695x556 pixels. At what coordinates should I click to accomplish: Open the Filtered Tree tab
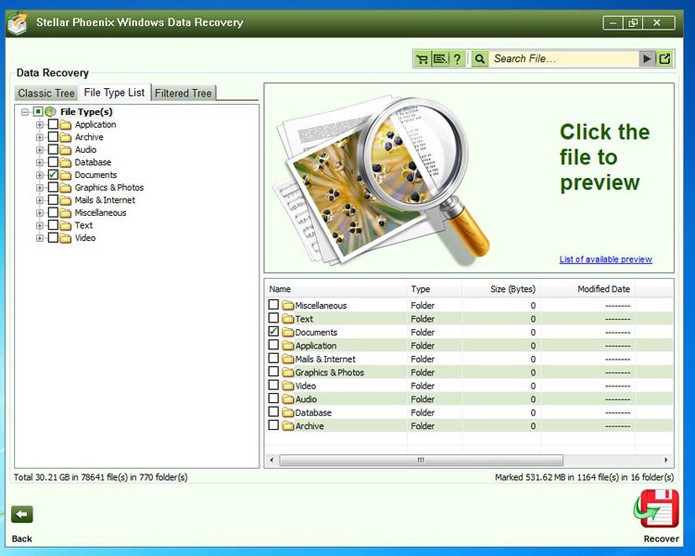click(x=183, y=93)
